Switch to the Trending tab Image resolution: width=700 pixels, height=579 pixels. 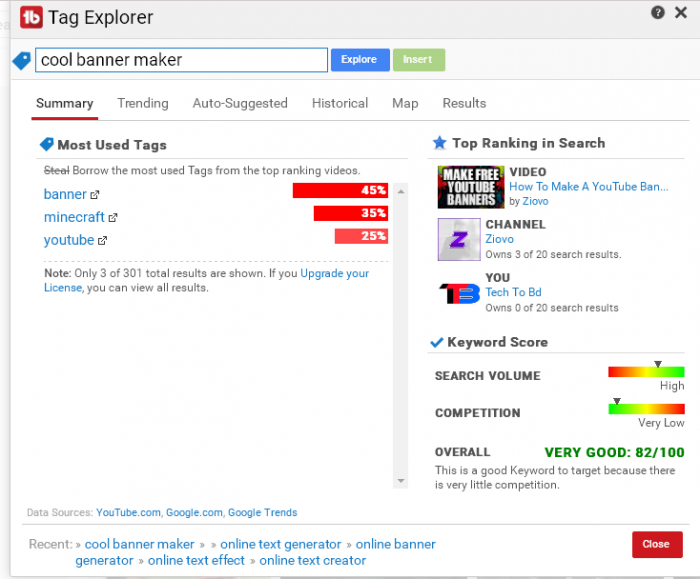tap(143, 104)
